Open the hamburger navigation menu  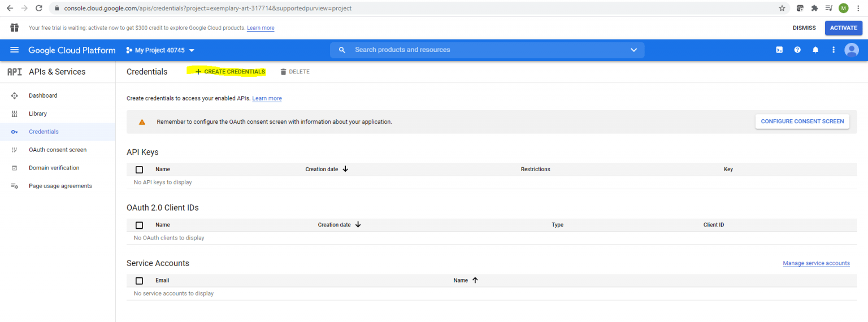15,50
